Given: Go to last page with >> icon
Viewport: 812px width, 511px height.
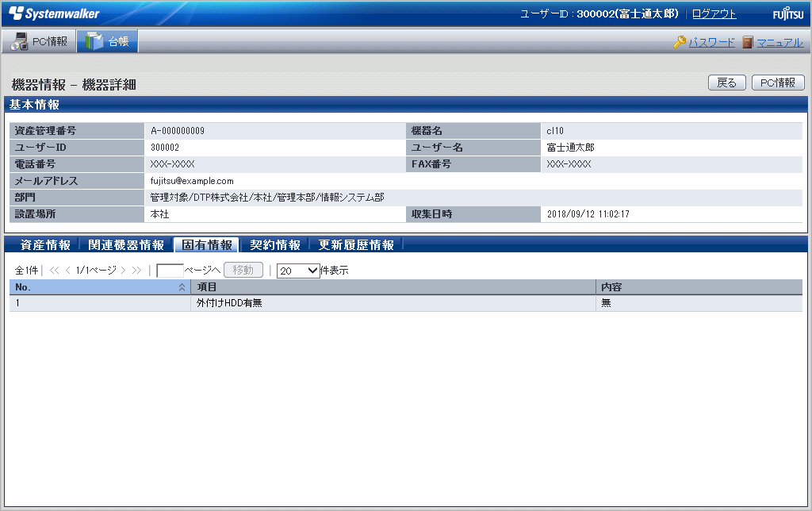Looking at the screenshot, I should point(136,270).
